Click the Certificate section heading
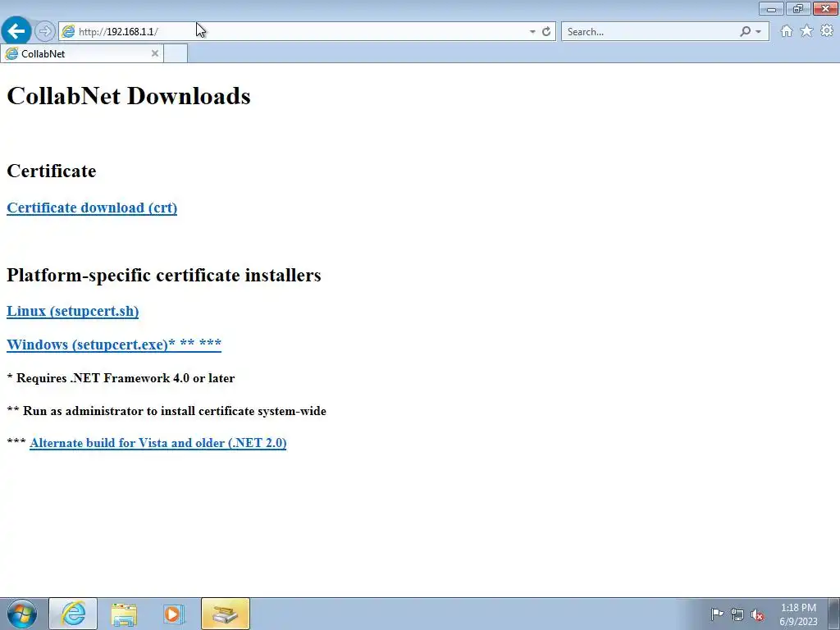The height and width of the screenshot is (630, 840). tap(52, 171)
